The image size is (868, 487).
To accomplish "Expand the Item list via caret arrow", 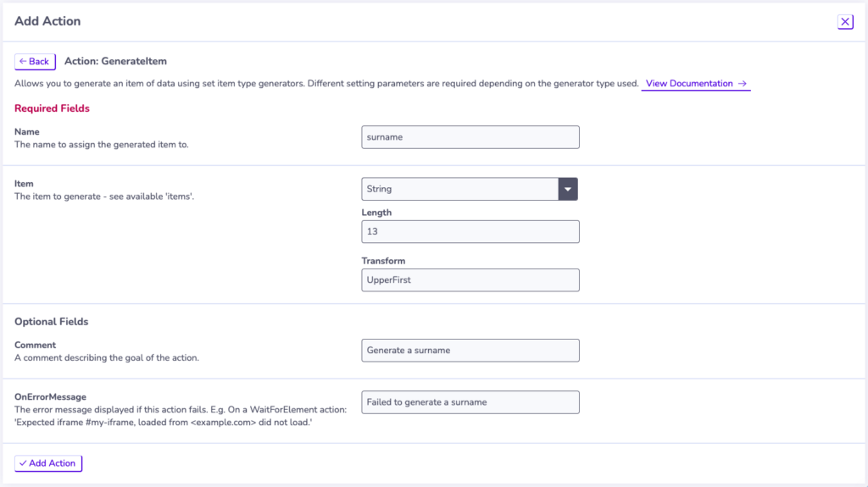I will coord(568,189).
